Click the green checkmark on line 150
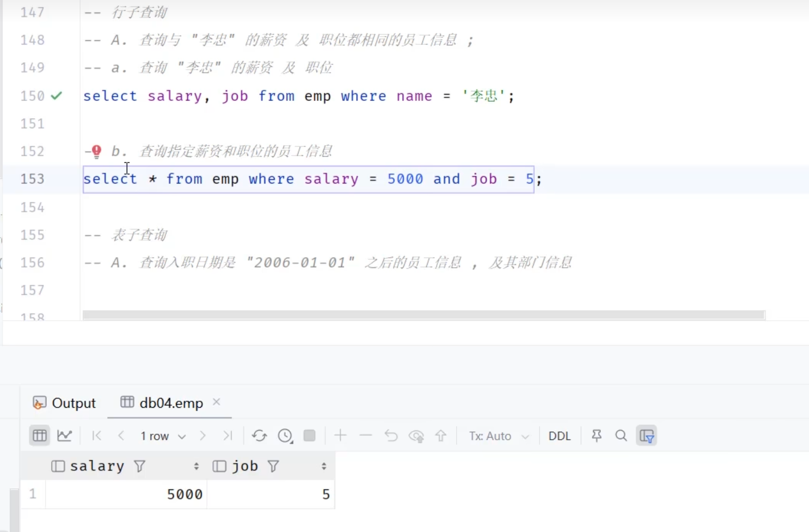Viewport: 809px width, 532px height. coord(56,96)
